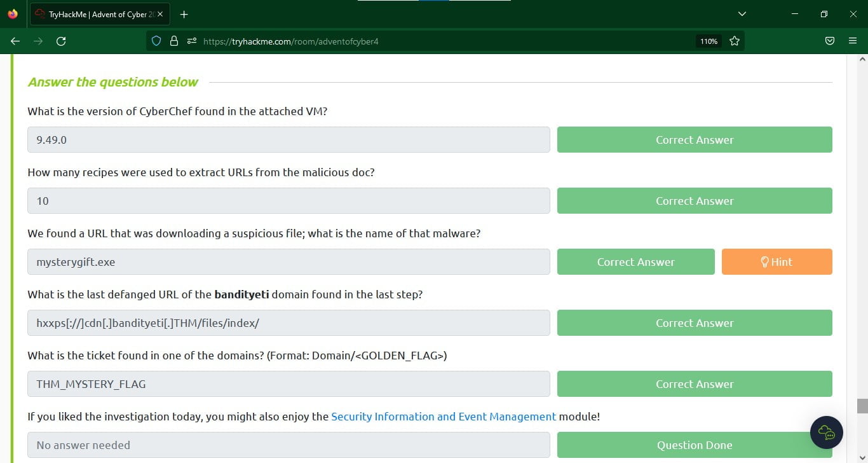Open the Pocket save icon

coord(830,41)
